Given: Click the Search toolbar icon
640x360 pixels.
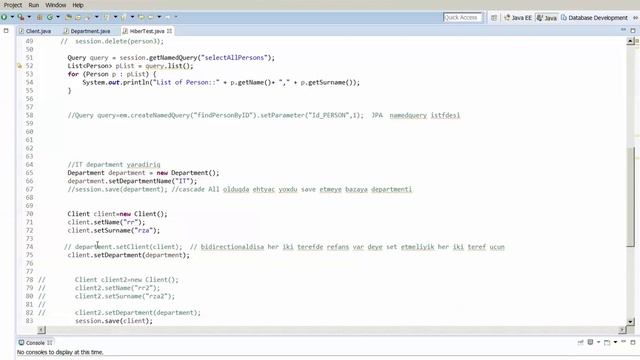Looking at the screenshot, I should (x=87, y=18).
